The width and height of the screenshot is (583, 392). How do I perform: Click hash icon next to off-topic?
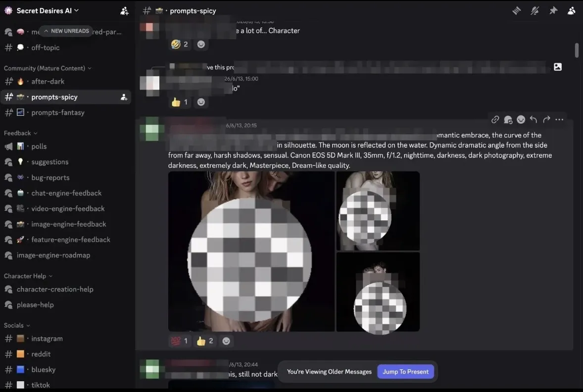coord(8,48)
